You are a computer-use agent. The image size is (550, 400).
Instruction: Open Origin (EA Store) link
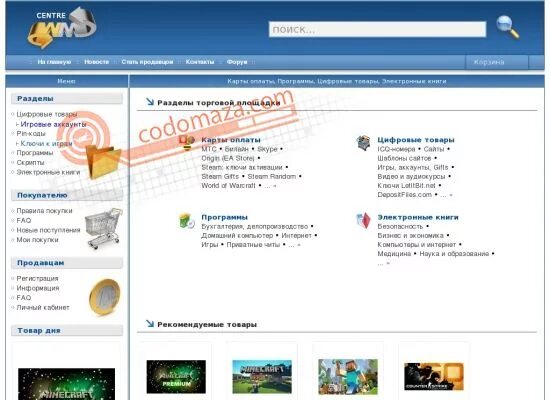point(228,158)
